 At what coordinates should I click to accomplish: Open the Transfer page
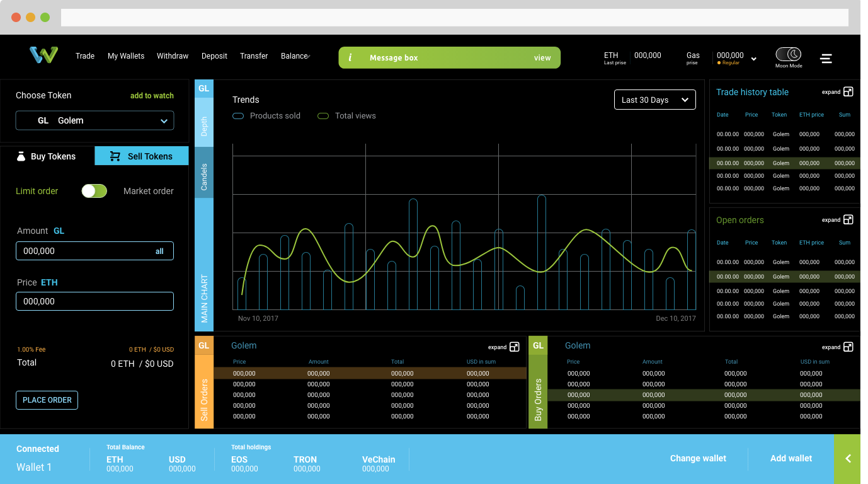coord(254,56)
